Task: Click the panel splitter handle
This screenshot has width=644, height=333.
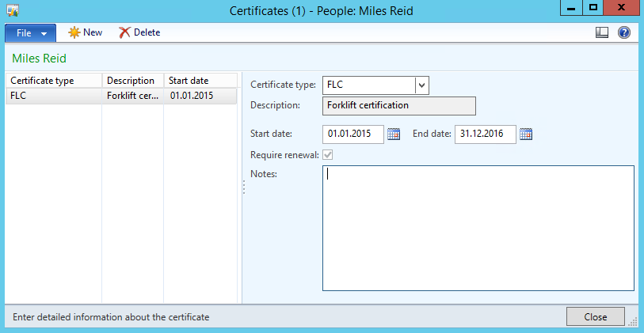Action: (x=243, y=187)
